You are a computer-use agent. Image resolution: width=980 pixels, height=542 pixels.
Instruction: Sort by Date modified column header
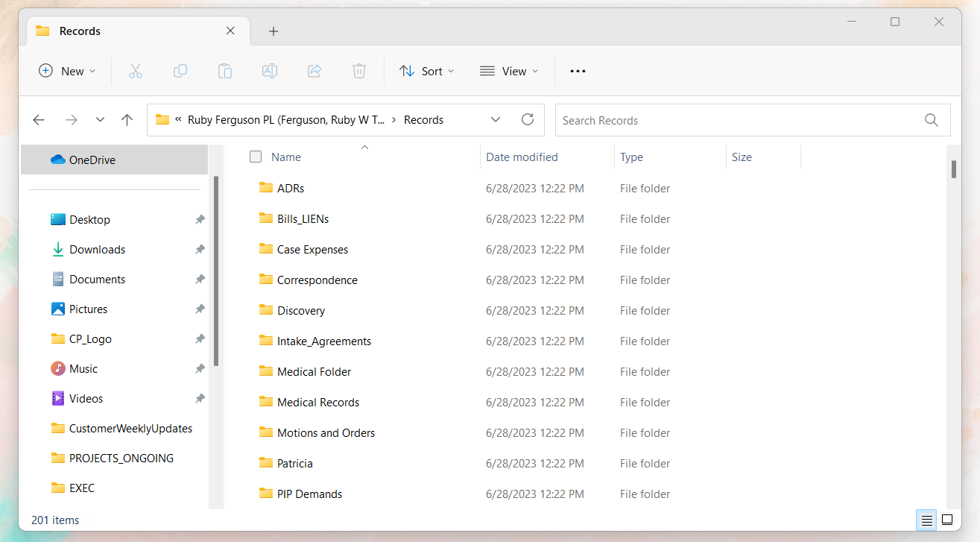pos(522,157)
